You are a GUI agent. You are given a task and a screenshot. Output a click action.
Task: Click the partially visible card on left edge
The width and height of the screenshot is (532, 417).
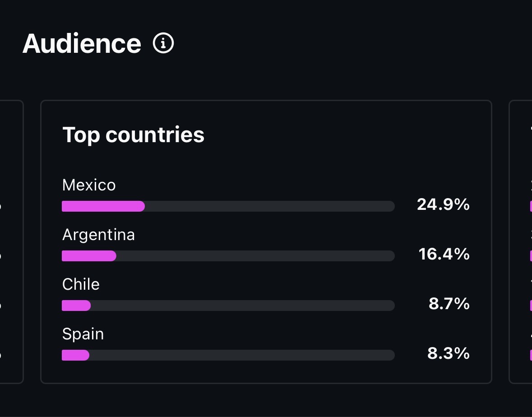click(x=11, y=241)
